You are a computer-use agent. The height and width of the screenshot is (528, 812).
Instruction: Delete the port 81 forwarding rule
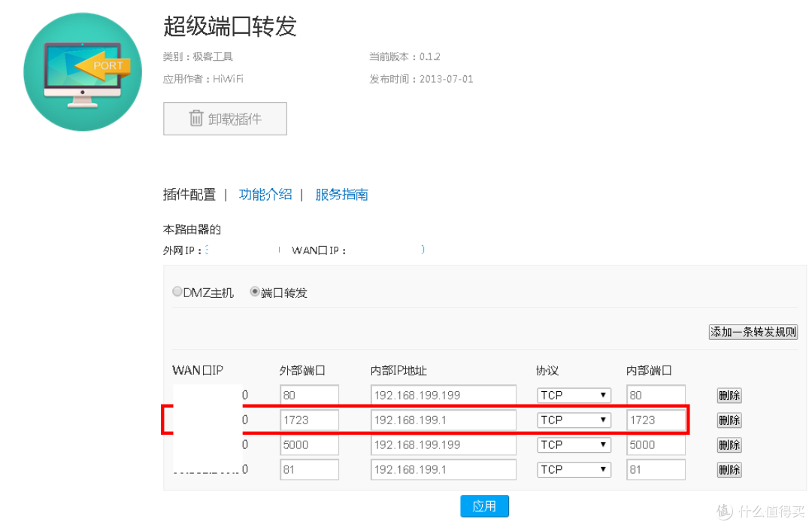[x=729, y=470]
